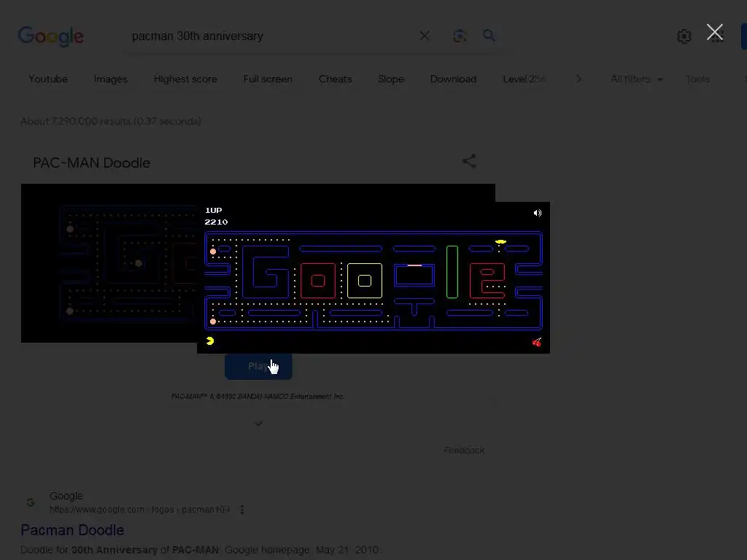Select the Level 256 chip
This screenshot has width=747, height=560.
point(524,79)
